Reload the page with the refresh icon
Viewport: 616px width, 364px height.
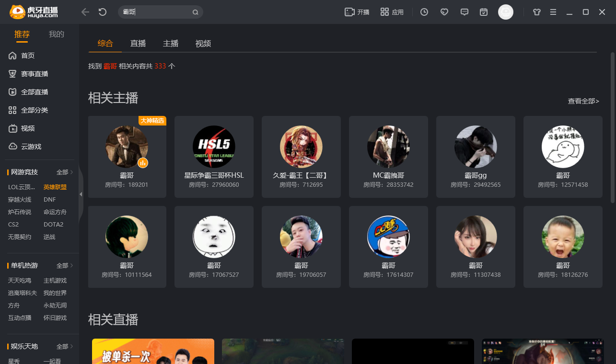102,12
